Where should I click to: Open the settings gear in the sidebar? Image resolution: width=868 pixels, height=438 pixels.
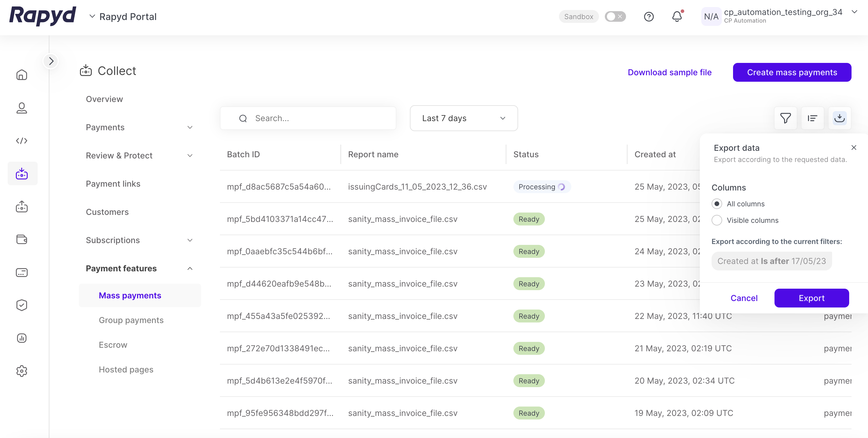click(22, 371)
